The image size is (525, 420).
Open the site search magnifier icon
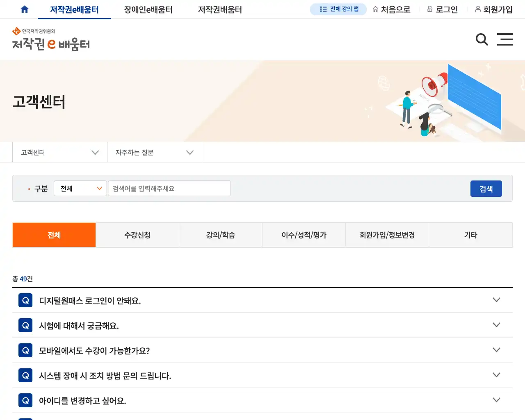[482, 39]
